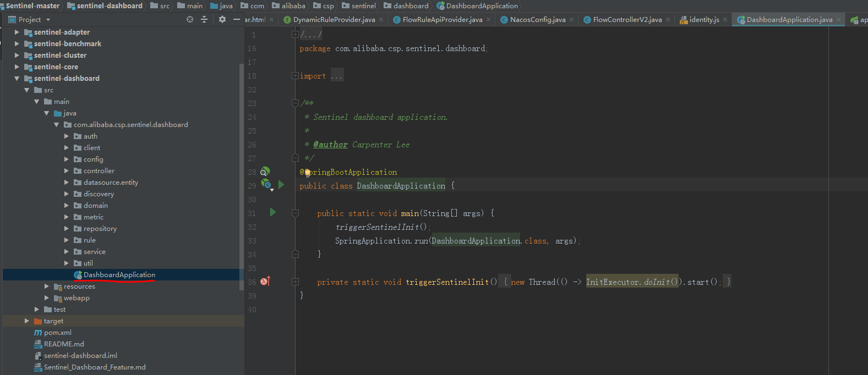Image resolution: width=868 pixels, height=375 pixels.
Task: Switch to the identity.js editor tab
Action: click(x=704, y=20)
